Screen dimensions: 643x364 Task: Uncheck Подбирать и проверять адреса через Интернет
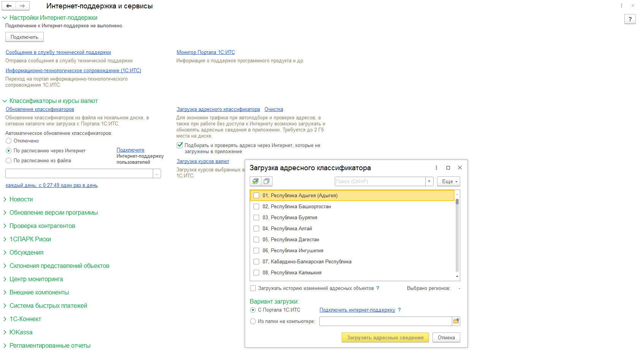180,145
